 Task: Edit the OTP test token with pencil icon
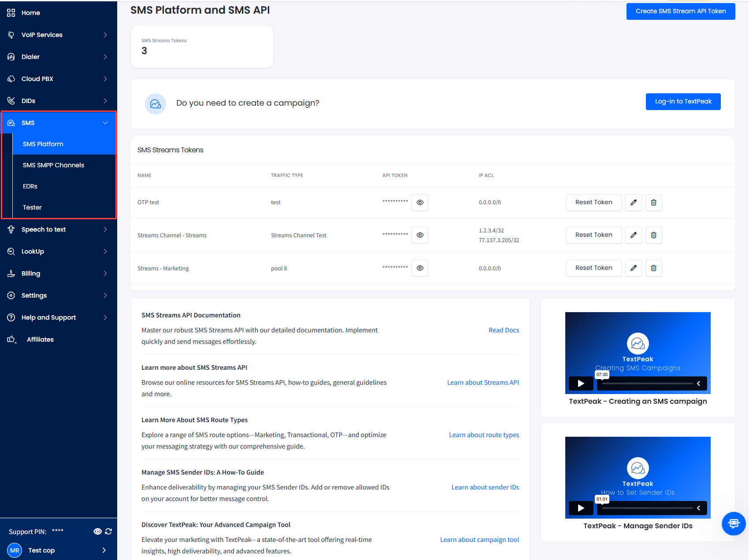(x=633, y=203)
